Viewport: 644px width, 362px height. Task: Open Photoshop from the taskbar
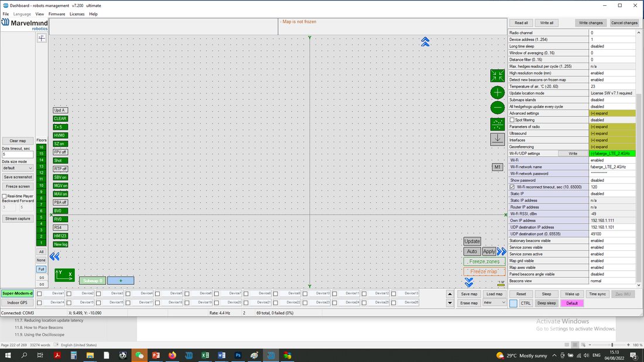coord(238,355)
